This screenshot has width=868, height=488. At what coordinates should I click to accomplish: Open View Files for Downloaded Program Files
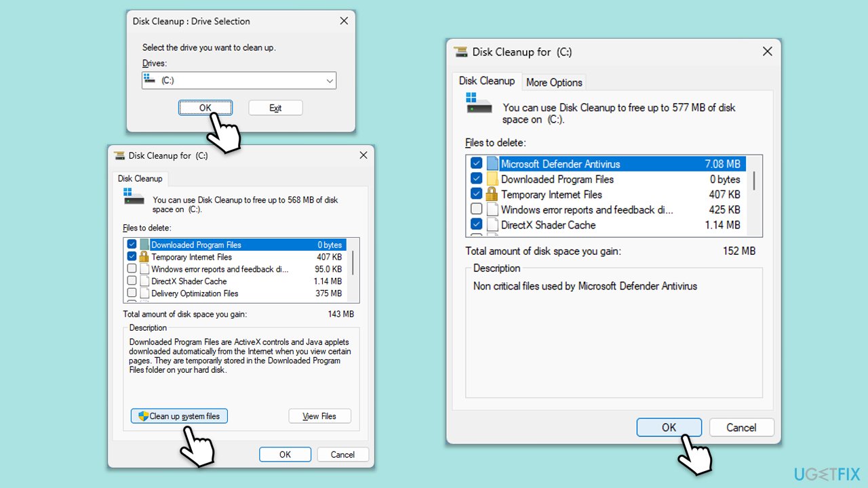(x=319, y=415)
